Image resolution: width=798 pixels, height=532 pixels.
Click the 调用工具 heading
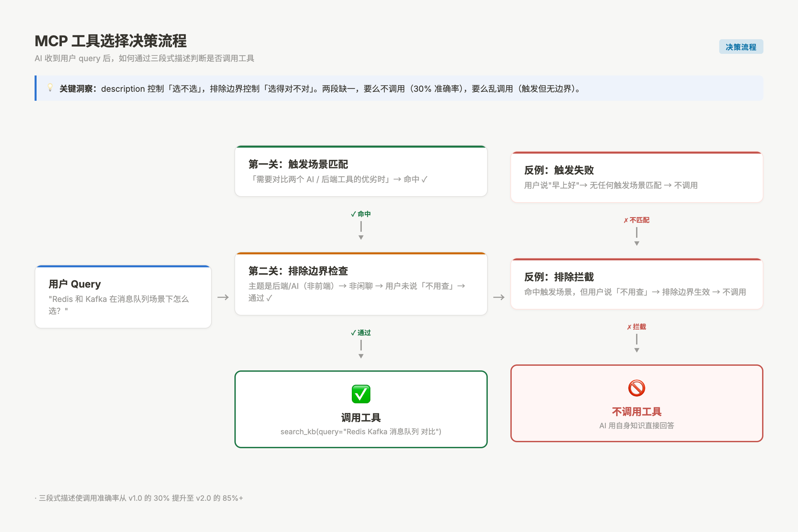pos(361,418)
